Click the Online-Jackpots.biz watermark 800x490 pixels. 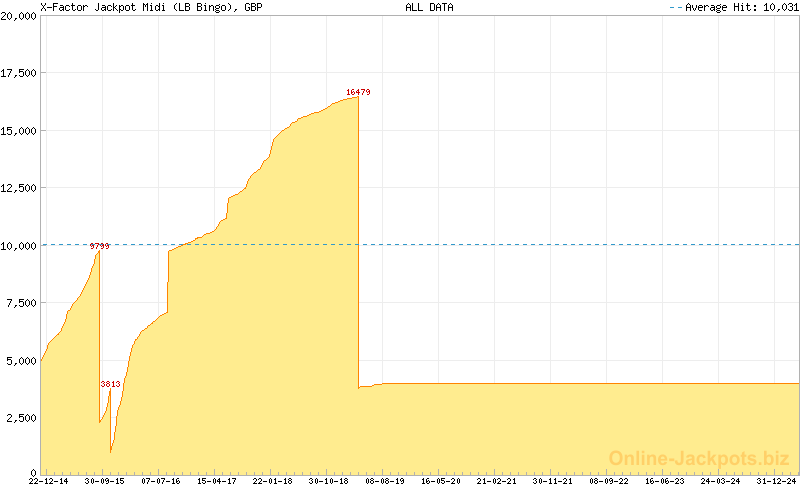pyautogui.click(x=699, y=458)
